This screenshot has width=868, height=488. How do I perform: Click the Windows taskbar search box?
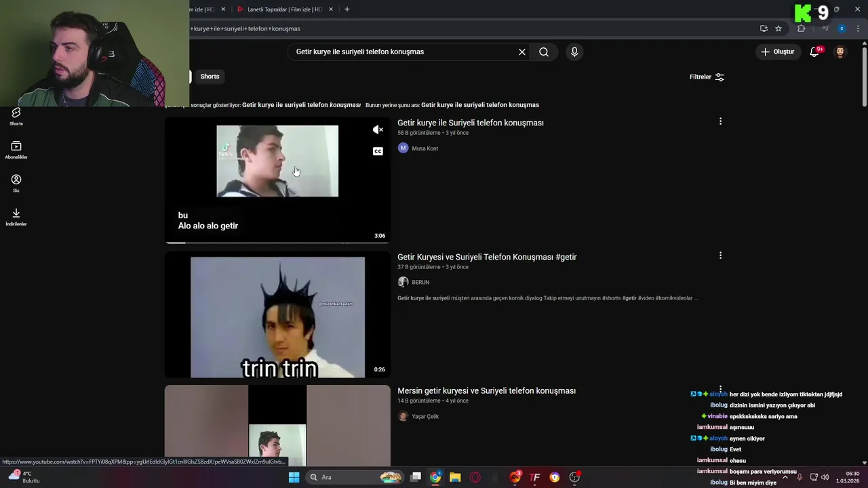pos(354,477)
